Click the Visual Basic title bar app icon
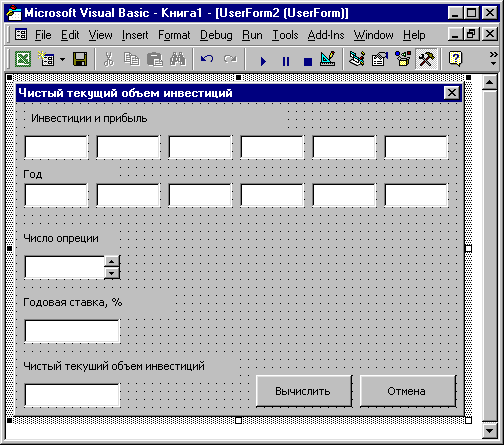 tap(14, 13)
